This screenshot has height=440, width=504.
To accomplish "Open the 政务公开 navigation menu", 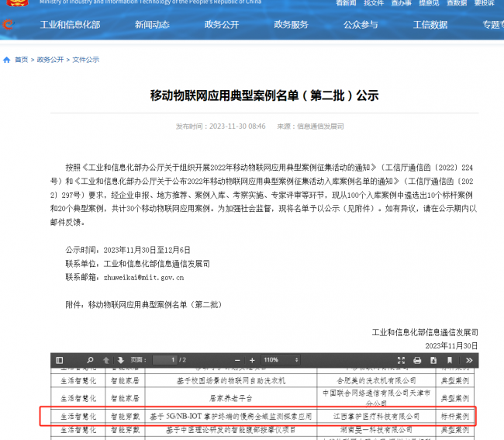I will coord(222,25).
